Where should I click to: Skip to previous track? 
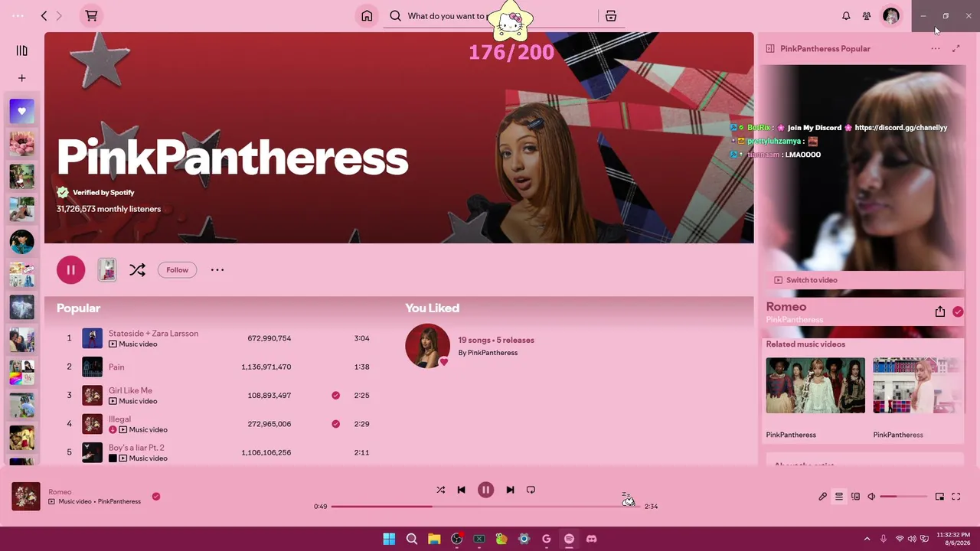[x=461, y=490]
